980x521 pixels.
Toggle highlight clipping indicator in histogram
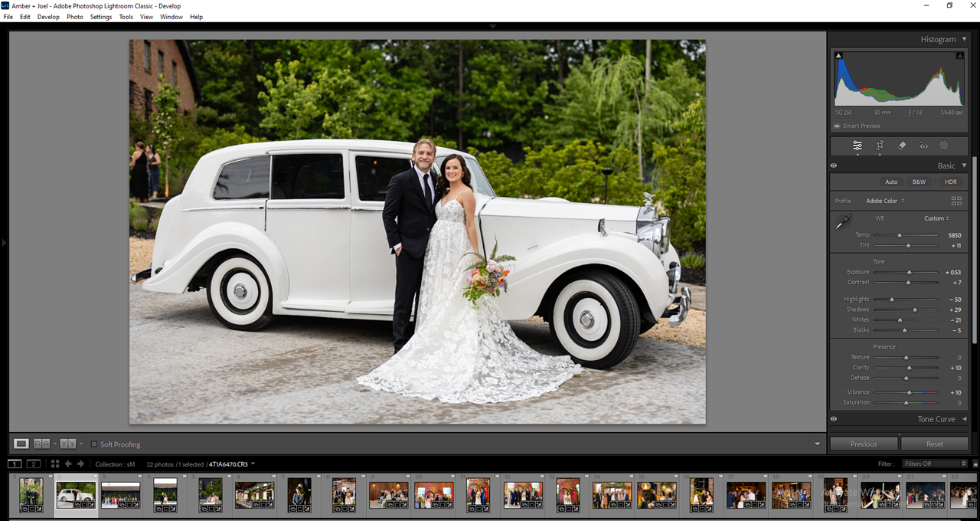pos(959,55)
